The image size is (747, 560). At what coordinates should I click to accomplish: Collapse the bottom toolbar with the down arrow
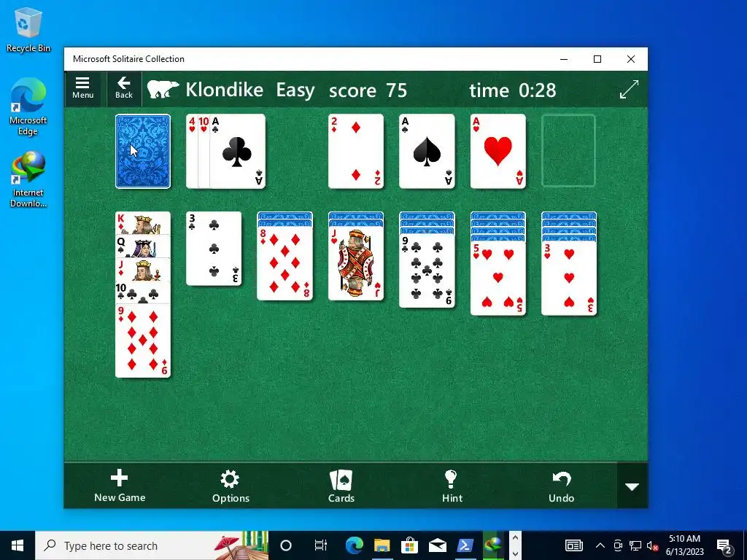(x=632, y=486)
